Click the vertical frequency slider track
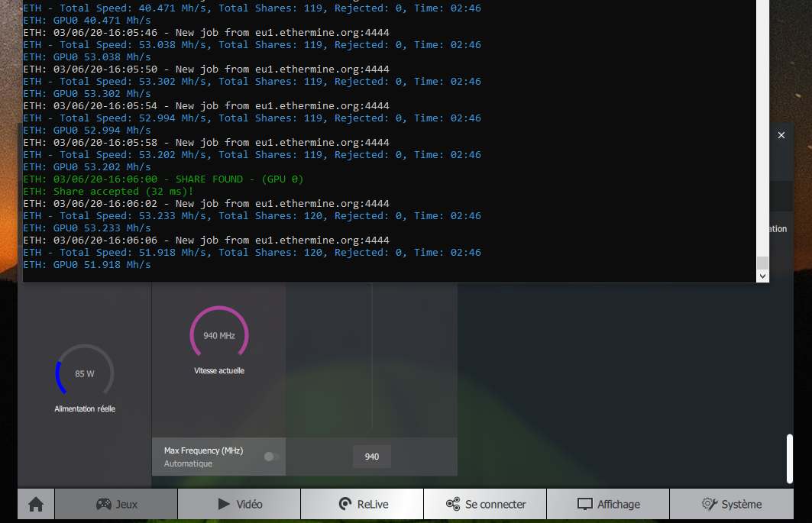 click(372, 359)
